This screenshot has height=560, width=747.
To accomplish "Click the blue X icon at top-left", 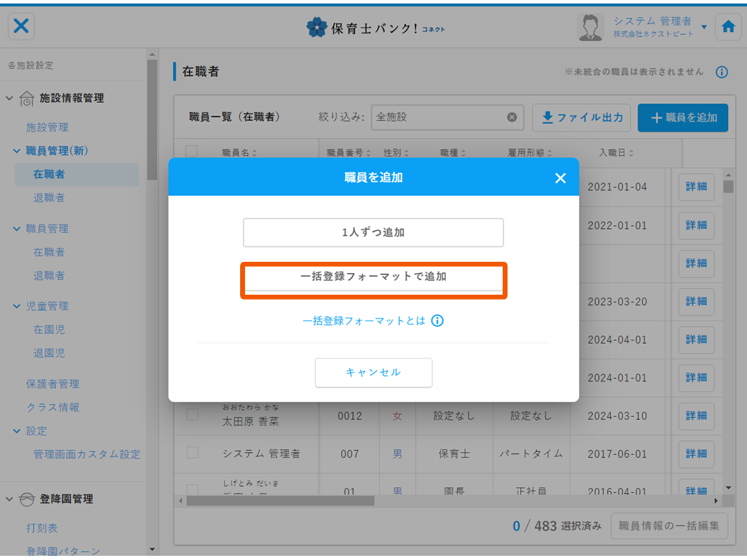I will click(x=22, y=27).
